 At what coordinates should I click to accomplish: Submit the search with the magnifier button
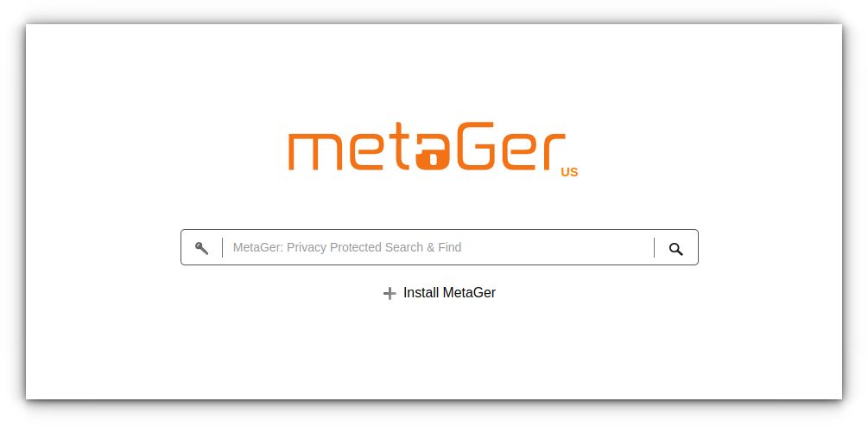point(676,249)
